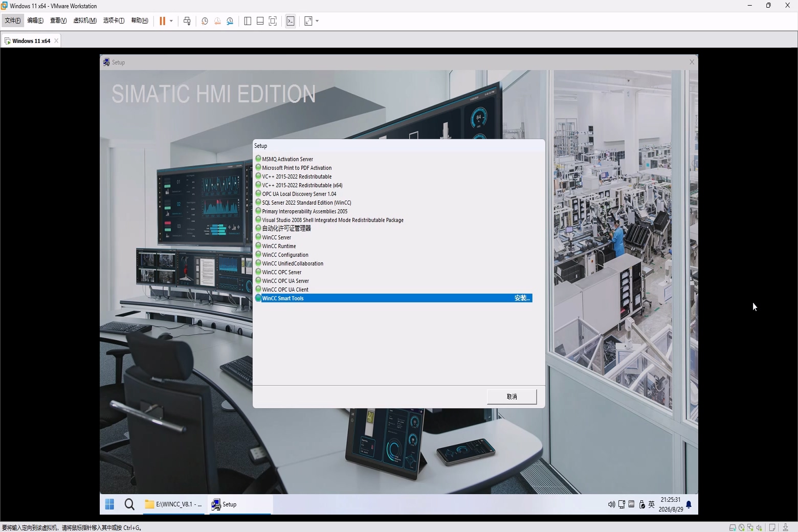Click the Setup window title bar icon
Screen dimensions: 798x532
pos(106,62)
